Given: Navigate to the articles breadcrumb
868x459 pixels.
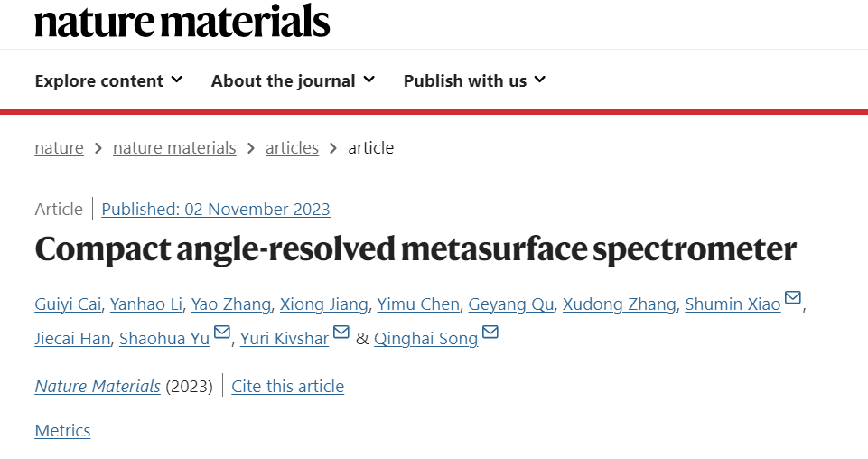Looking at the screenshot, I should point(292,148).
